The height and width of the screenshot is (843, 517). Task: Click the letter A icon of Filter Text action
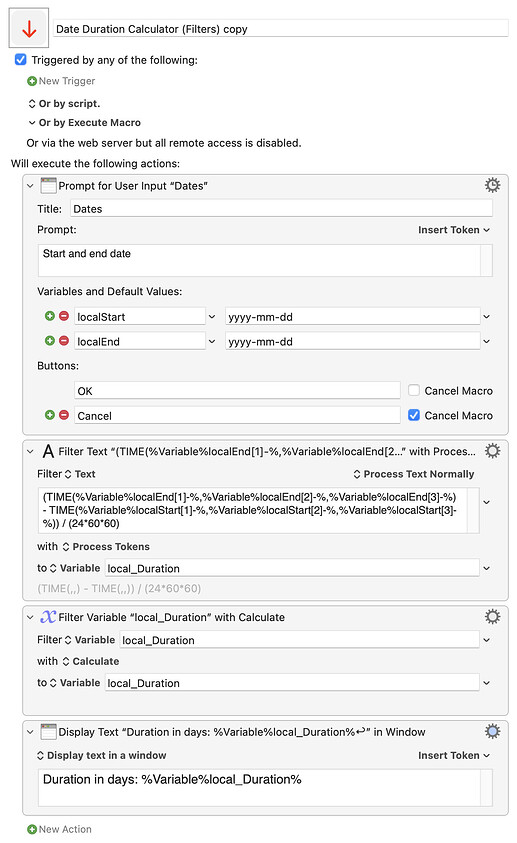(x=48, y=451)
